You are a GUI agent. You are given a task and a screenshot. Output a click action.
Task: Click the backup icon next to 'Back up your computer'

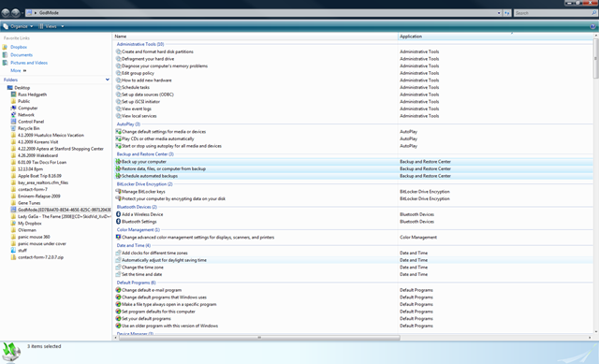pyautogui.click(x=119, y=162)
